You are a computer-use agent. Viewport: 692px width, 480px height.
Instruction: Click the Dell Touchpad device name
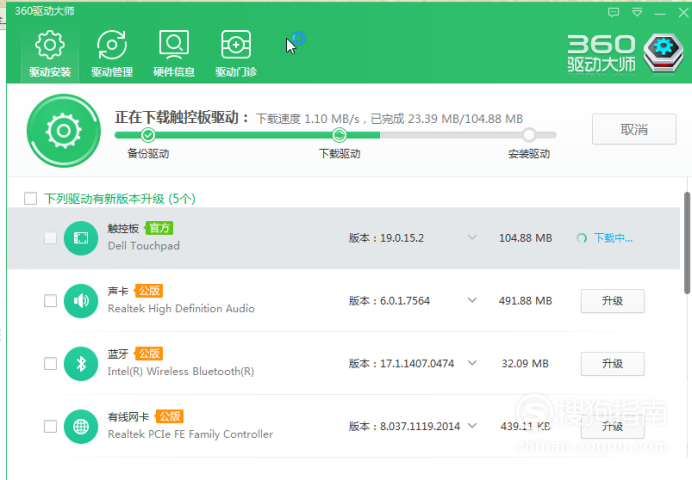[144, 246]
